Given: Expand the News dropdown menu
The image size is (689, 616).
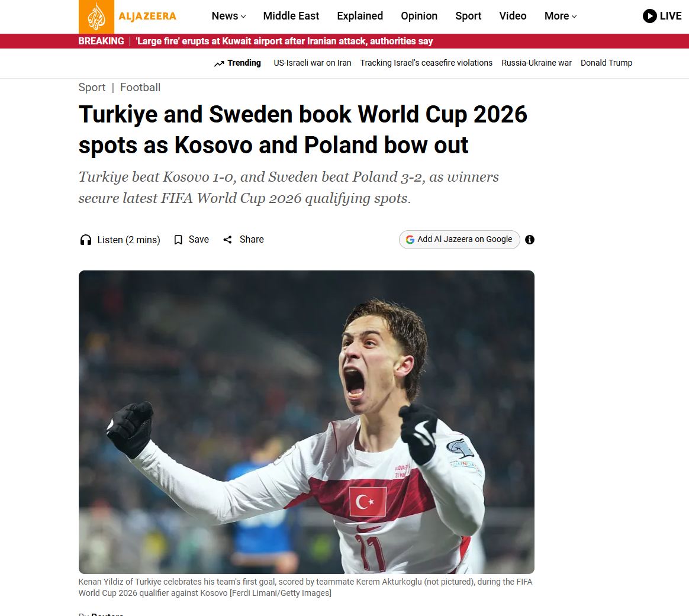Looking at the screenshot, I should [x=228, y=16].
